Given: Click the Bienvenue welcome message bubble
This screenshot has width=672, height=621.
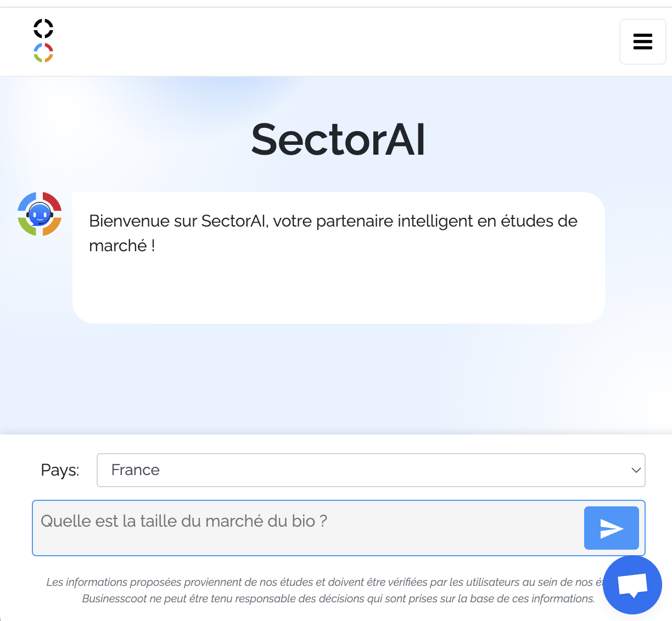Looking at the screenshot, I should point(338,258).
